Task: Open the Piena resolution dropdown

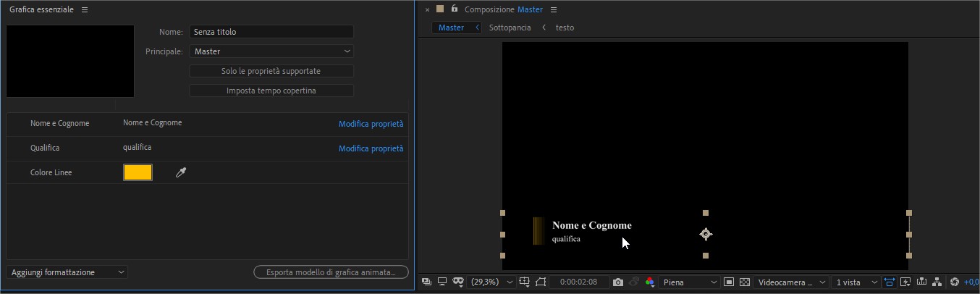Action: point(690,282)
